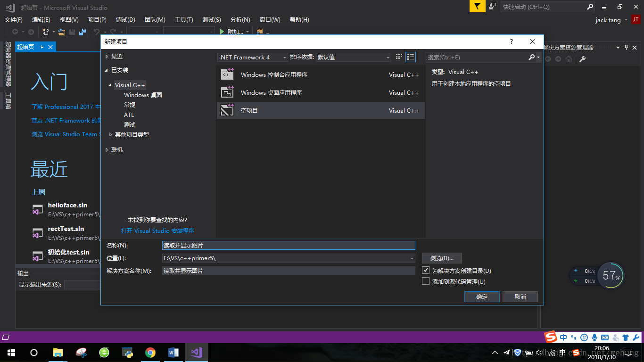Click the New Project toolbar icon
Viewport: 644px width, 362px height.
46,32
